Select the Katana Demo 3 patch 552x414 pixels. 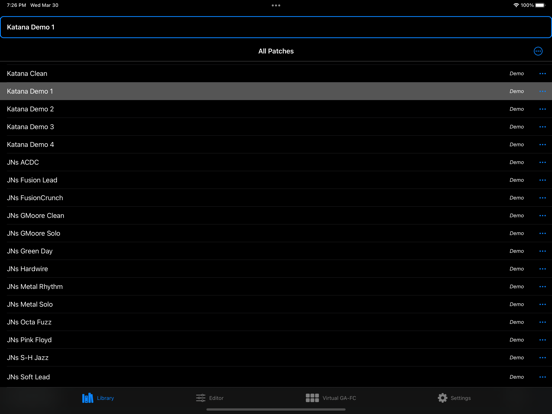click(x=276, y=127)
